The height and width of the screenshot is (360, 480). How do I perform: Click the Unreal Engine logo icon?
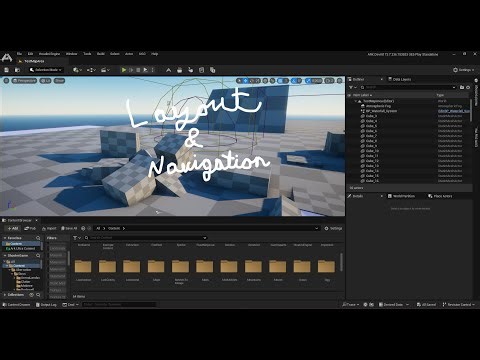click(x=7, y=58)
